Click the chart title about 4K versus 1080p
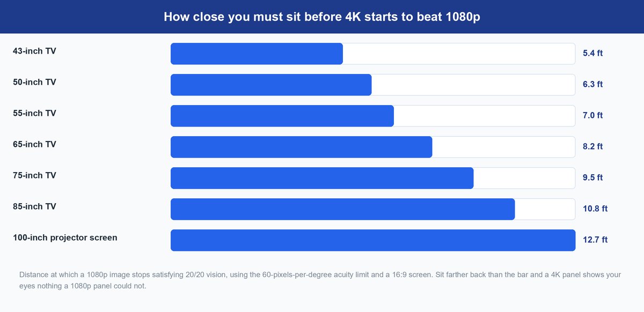 [322, 17]
